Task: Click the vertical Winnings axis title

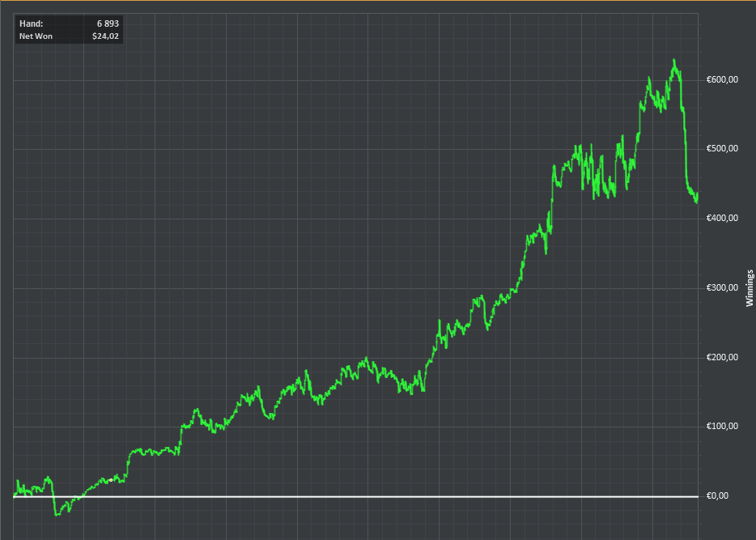Action: (750, 288)
